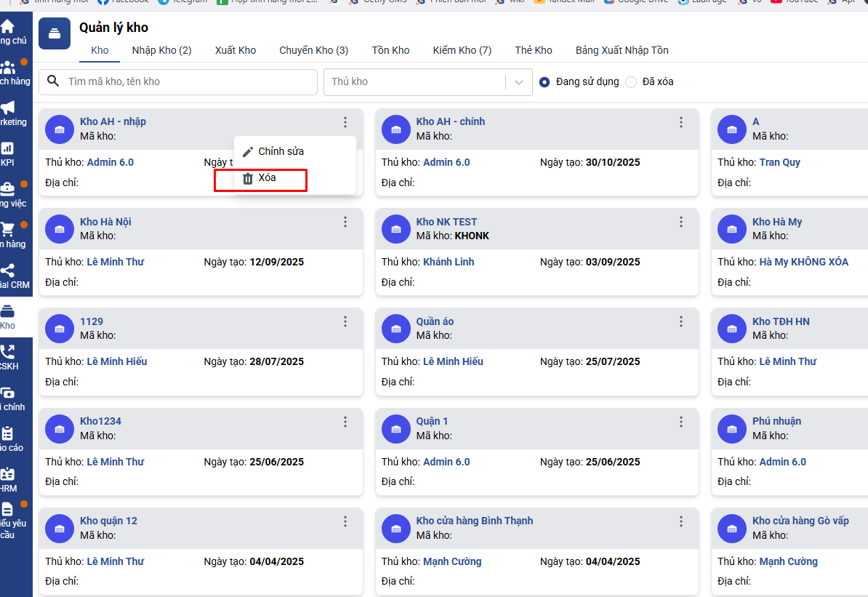Click the shopping cart sidebar icon
868x597 pixels.
(x=7, y=230)
